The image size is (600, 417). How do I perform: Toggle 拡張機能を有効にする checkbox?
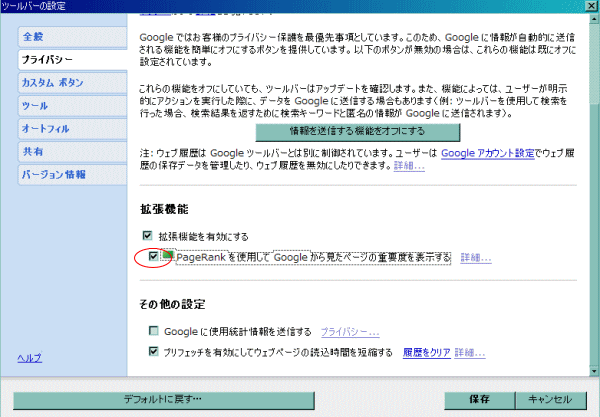[147, 235]
